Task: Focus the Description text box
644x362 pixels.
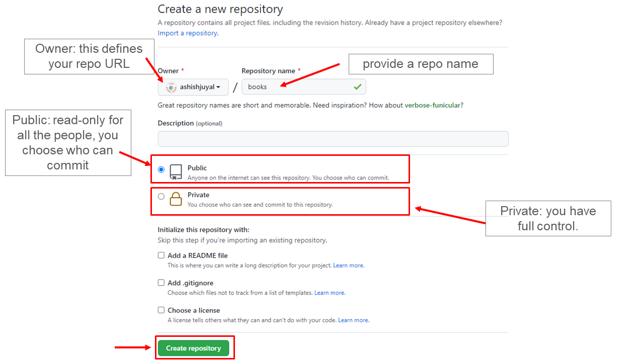Action: coord(333,139)
